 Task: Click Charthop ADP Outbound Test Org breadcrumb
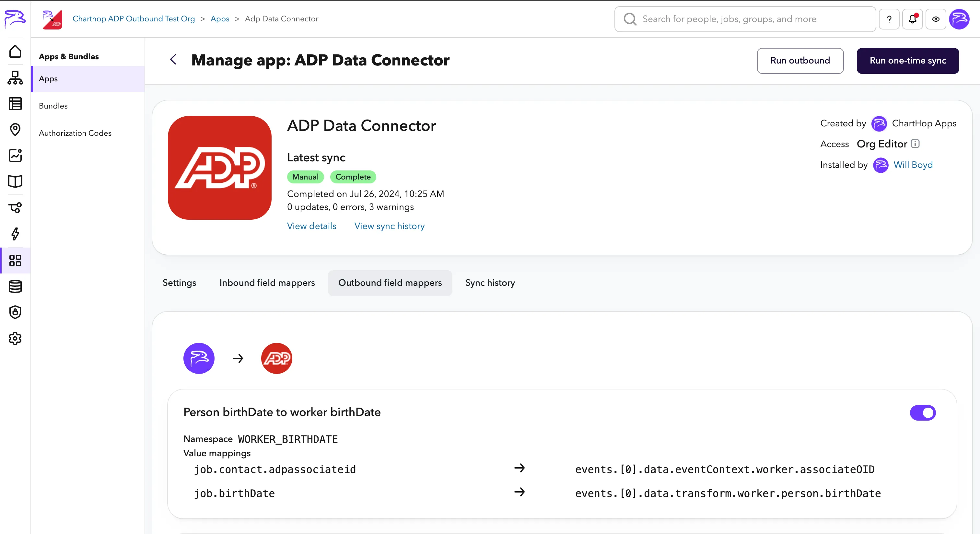(134, 19)
